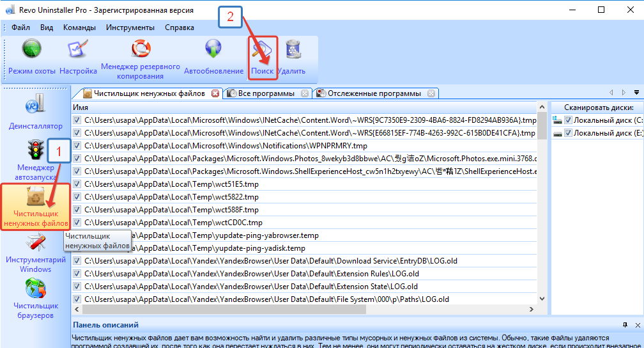Pin the Панель описаний panel
The image size is (644, 348).
pos(625,325)
